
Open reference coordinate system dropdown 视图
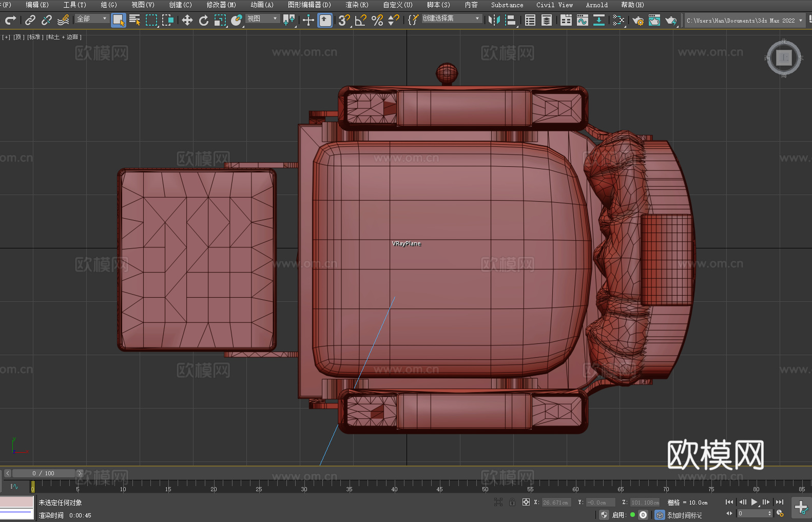click(x=262, y=18)
